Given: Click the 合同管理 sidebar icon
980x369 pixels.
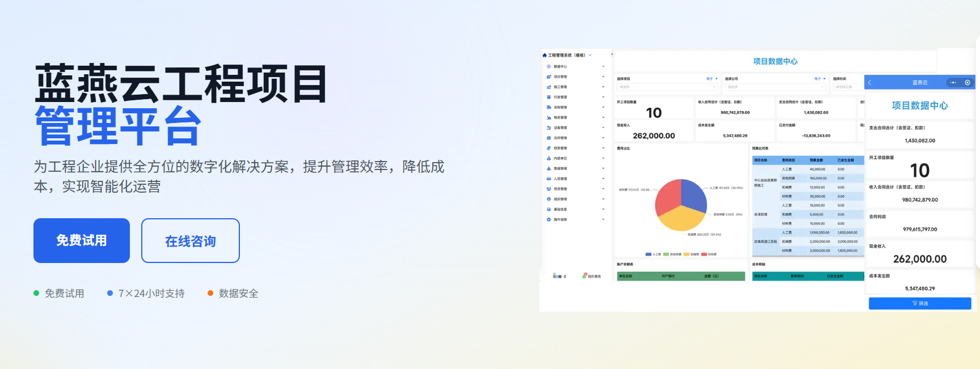Looking at the screenshot, I should [x=548, y=138].
